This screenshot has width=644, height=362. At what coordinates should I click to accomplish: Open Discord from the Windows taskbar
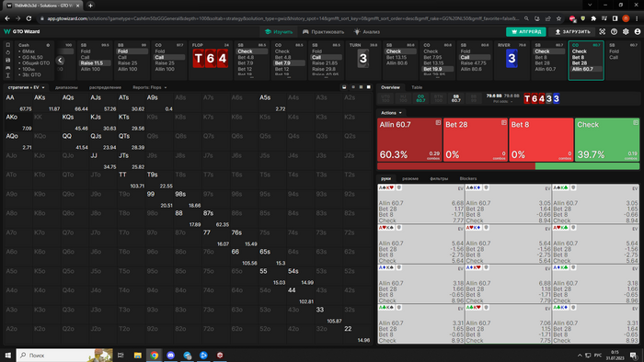[x=171, y=355]
